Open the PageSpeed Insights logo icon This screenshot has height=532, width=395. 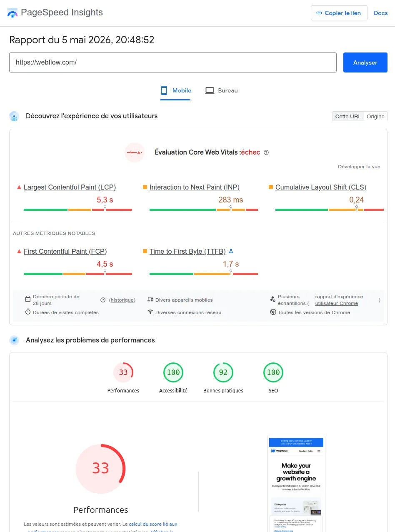pos(12,13)
